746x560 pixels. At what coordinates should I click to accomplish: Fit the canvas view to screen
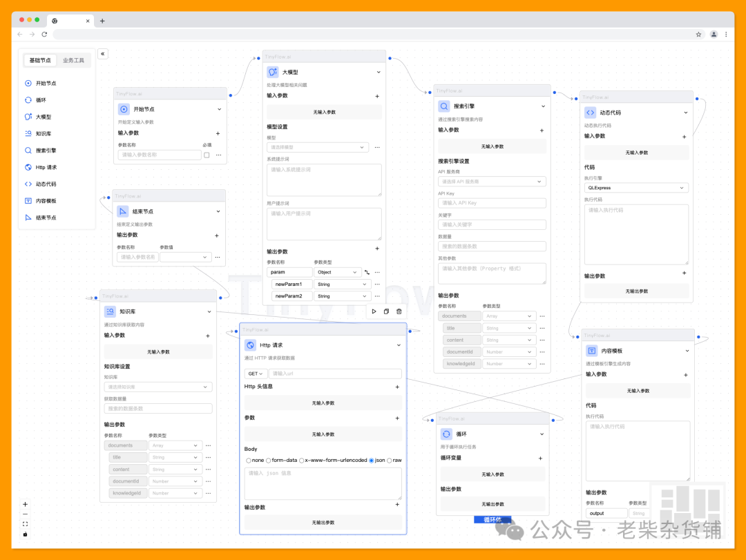point(26,524)
